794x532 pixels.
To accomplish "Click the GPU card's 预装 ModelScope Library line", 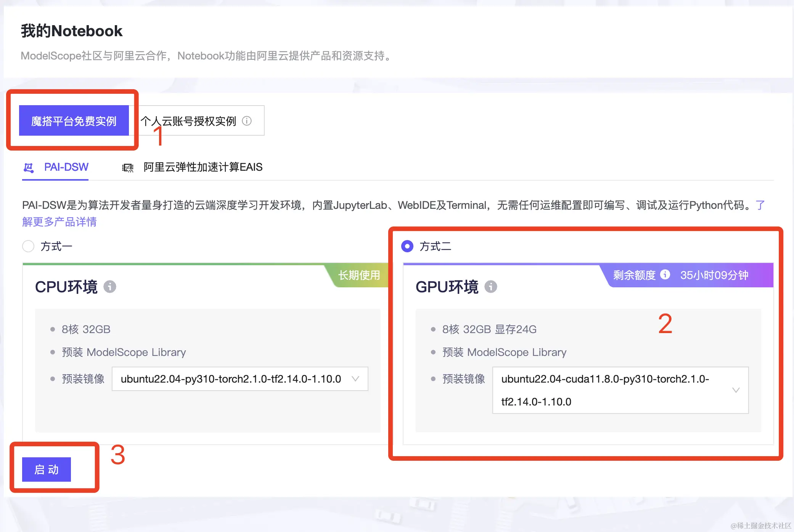I will coord(505,352).
